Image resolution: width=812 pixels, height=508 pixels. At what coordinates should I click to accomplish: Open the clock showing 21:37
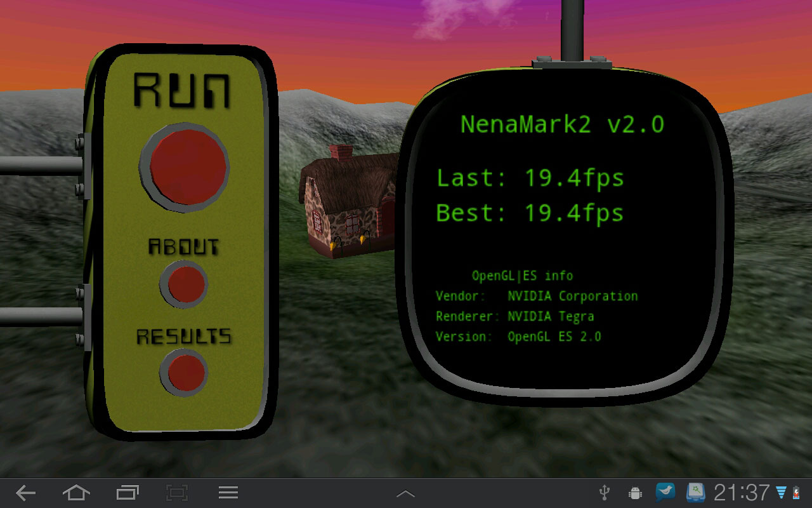(742, 493)
